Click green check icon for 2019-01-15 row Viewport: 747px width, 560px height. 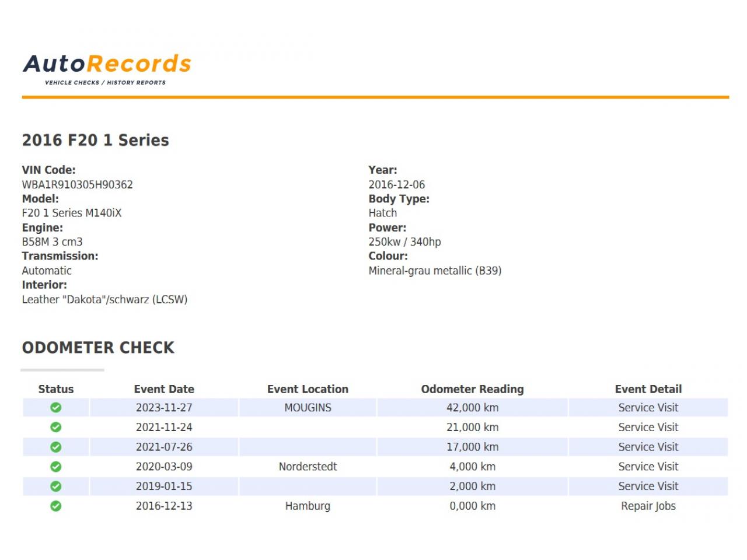[56, 487]
